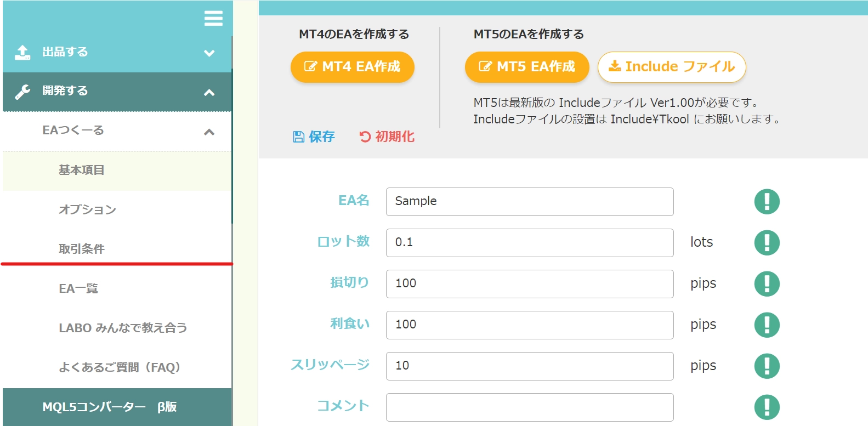868x426 pixels.
Task: Download the Include ファイル
Action: tap(672, 67)
